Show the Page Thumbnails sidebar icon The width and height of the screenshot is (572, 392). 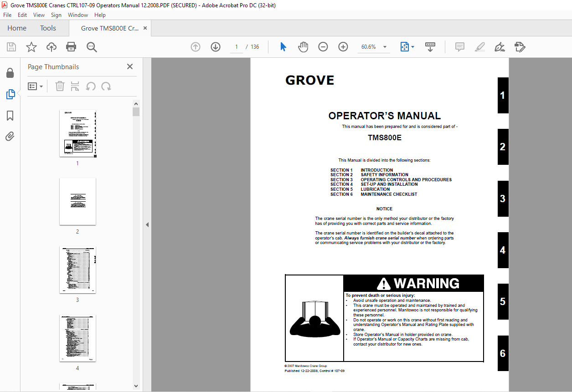10,94
